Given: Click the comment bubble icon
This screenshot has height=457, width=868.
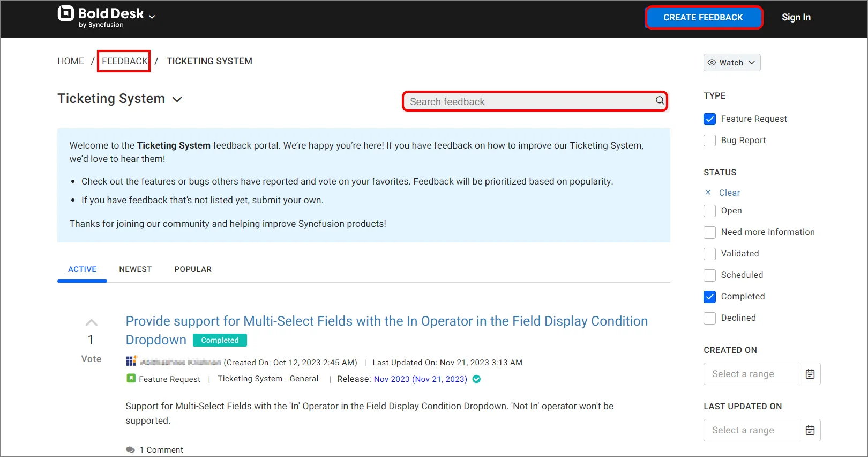Looking at the screenshot, I should [130, 450].
